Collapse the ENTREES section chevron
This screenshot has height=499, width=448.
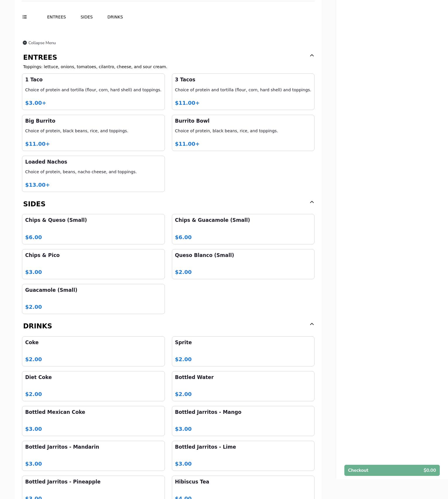click(312, 56)
